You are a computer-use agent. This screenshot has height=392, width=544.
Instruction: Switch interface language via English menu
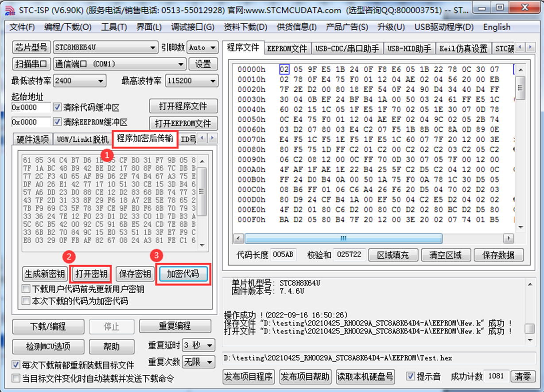point(497,27)
